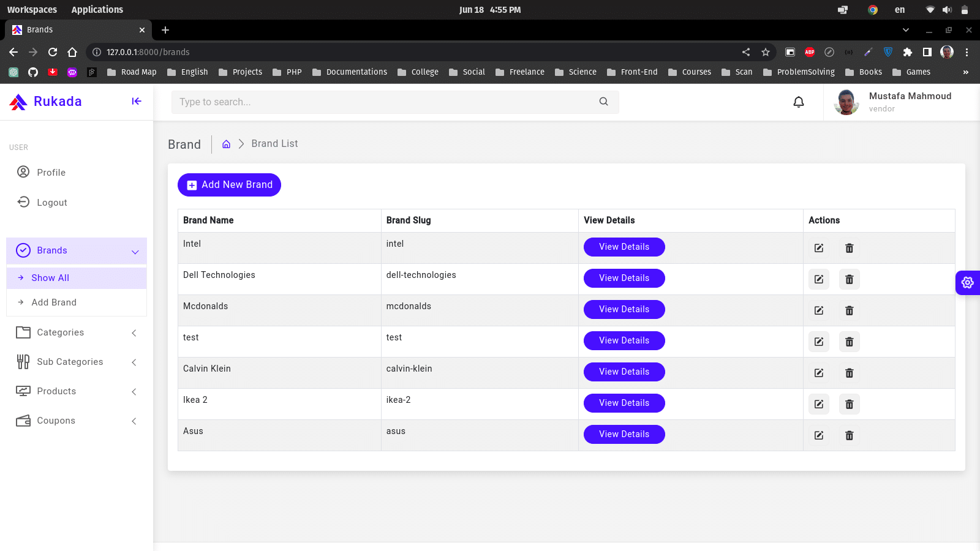
Task: Click the Type to search field
Action: tap(386, 102)
